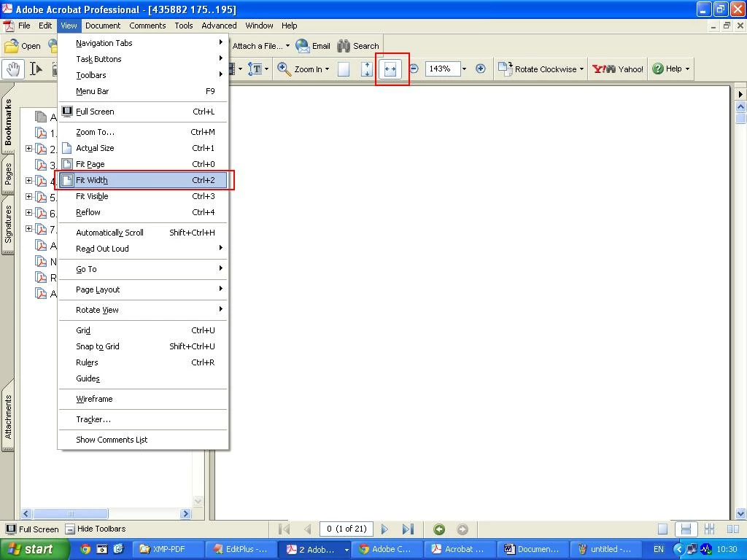Expand bookmark 4 tree node
The height and width of the screenshot is (560, 747).
(28, 181)
